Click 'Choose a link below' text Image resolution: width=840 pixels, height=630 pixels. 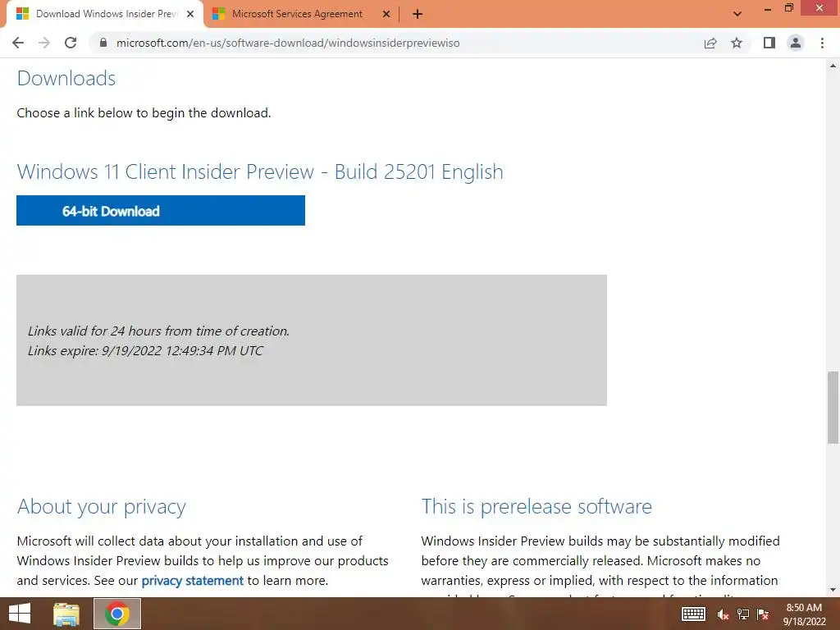pyautogui.click(x=144, y=113)
